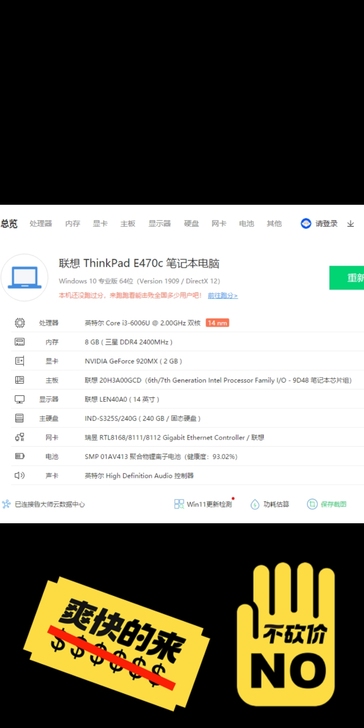Select the LEN40A0 display text
Image resolution: width=364 pixels, height=728 pixels.
click(x=122, y=399)
